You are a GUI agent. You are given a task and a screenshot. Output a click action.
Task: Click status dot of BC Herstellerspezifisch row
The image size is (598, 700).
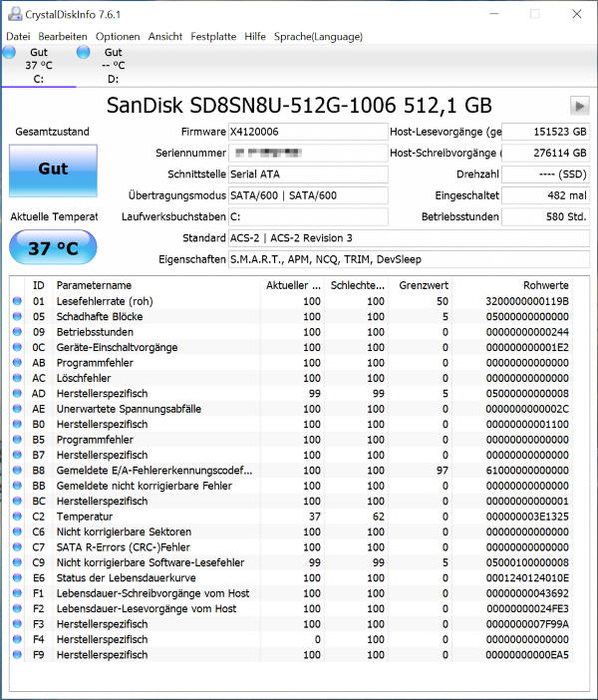click(17, 502)
